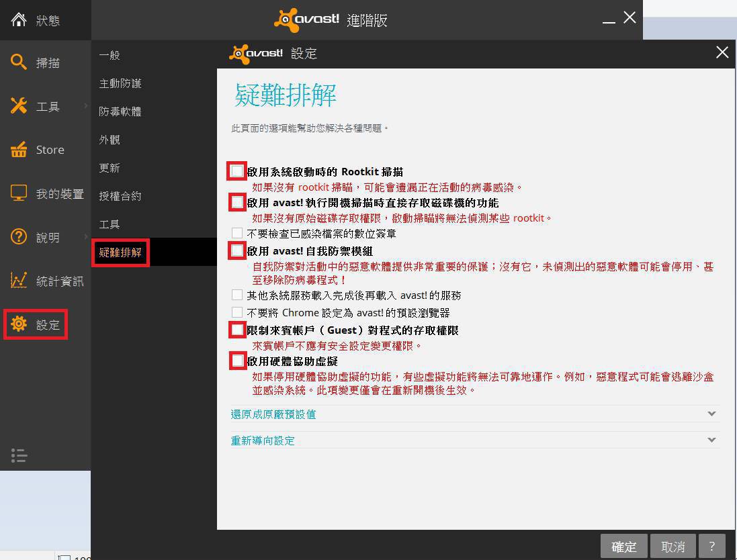Click the text 此頁面的選項能幫助您解決各種問題

[x=309, y=128]
